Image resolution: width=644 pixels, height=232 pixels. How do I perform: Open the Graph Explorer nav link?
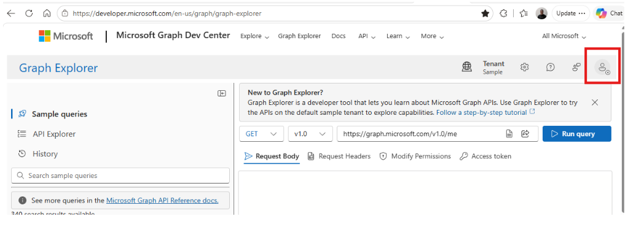click(x=299, y=36)
